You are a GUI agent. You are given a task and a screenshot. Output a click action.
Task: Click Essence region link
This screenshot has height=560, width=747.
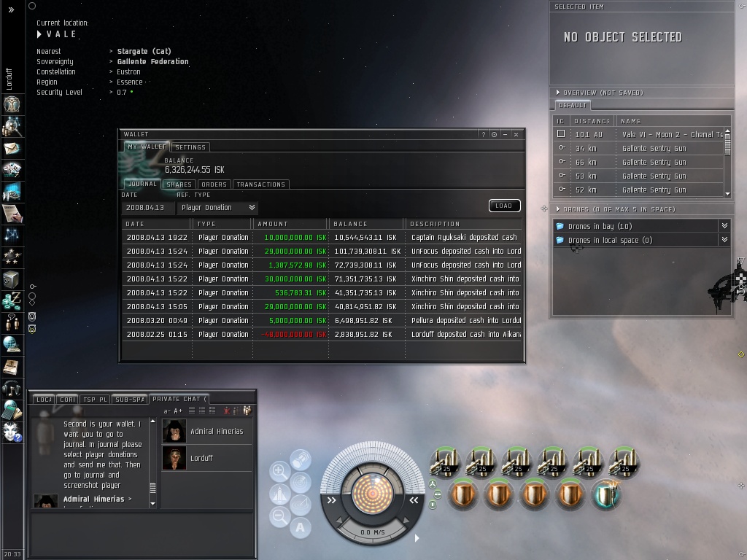[130, 82]
